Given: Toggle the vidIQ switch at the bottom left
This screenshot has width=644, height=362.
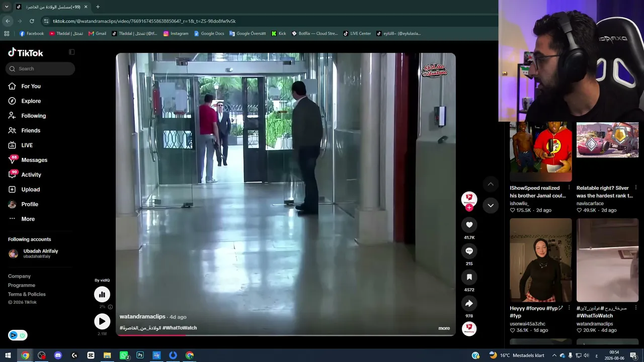Looking at the screenshot, I should click(x=18, y=335).
